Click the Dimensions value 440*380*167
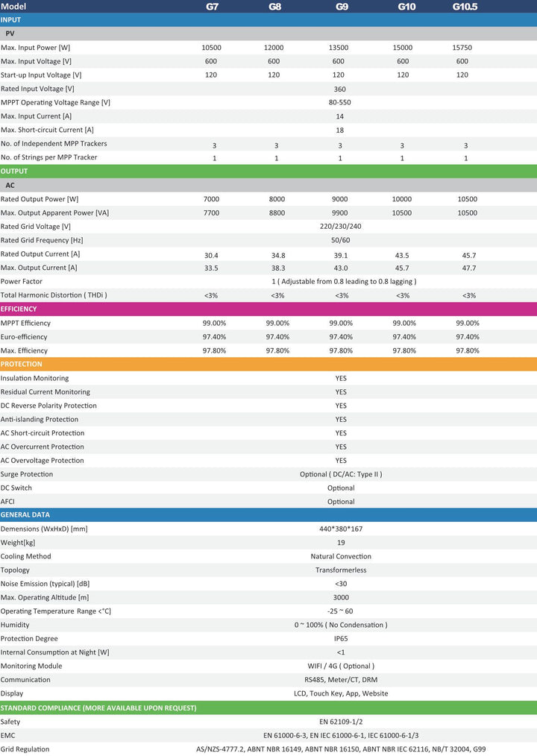This screenshot has width=537, height=756. coord(341,529)
